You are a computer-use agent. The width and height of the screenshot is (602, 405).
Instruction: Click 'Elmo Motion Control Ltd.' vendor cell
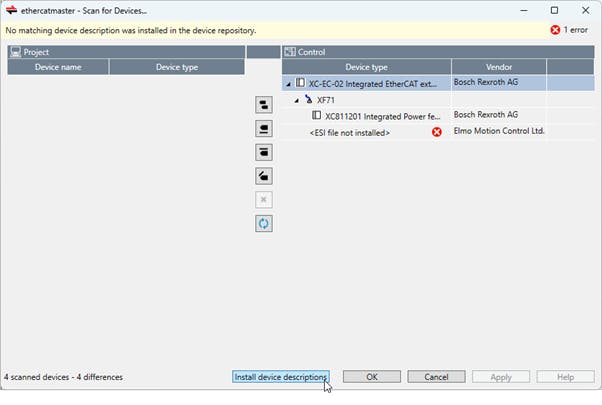499,131
